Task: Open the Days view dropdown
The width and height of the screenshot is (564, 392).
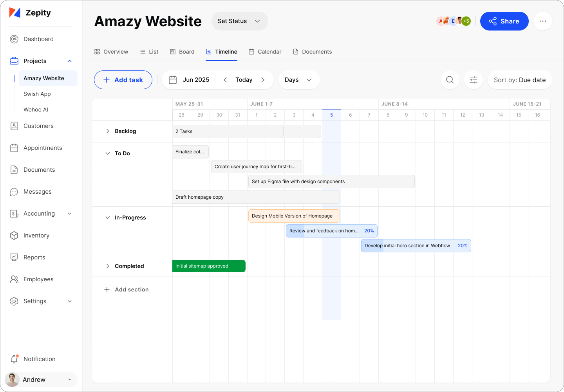Action: click(298, 80)
